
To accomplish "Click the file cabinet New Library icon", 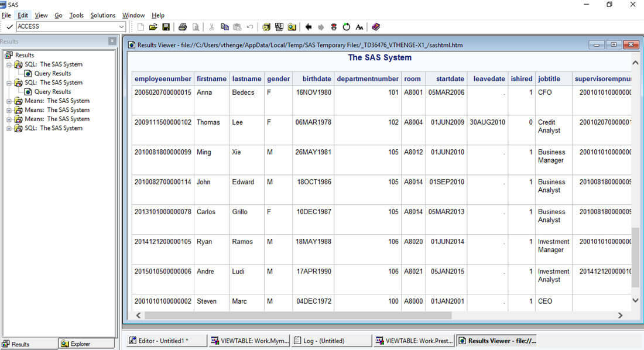I will tap(266, 27).
